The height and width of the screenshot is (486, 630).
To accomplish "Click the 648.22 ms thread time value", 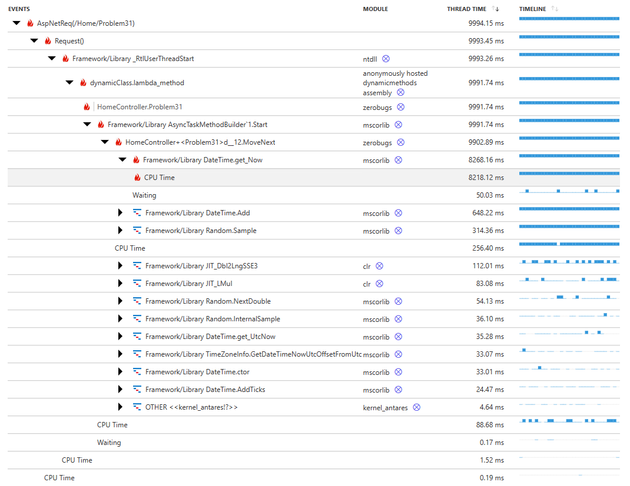I will click(488, 212).
